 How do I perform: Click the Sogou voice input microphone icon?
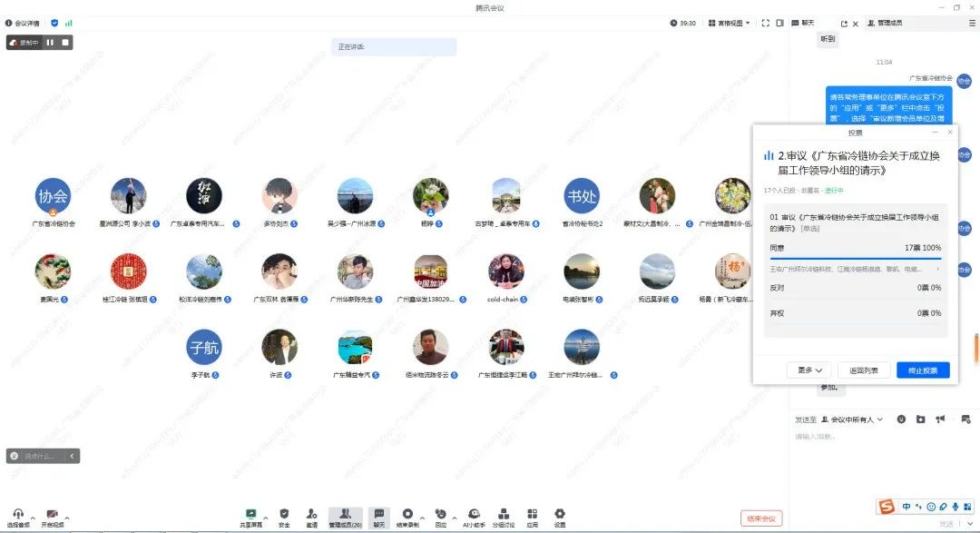955,507
